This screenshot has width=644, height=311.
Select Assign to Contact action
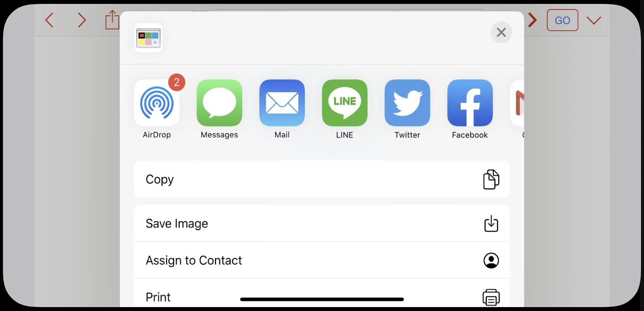click(x=322, y=260)
